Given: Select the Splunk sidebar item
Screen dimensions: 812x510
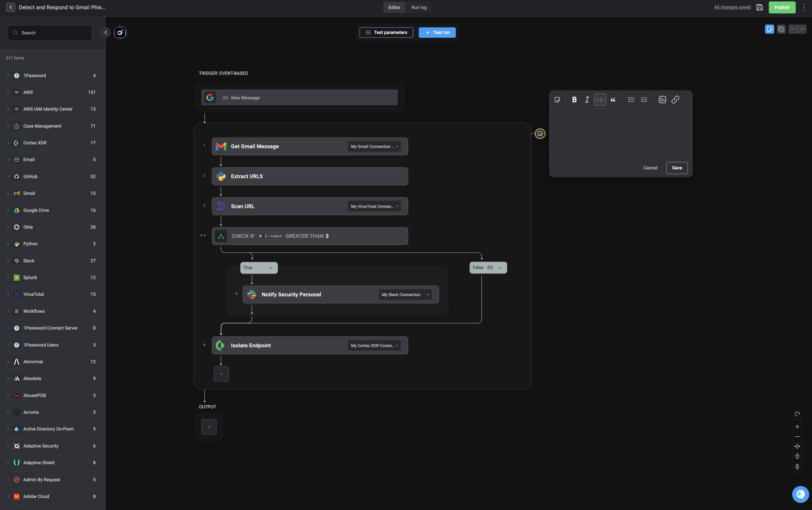Looking at the screenshot, I should tap(52, 277).
